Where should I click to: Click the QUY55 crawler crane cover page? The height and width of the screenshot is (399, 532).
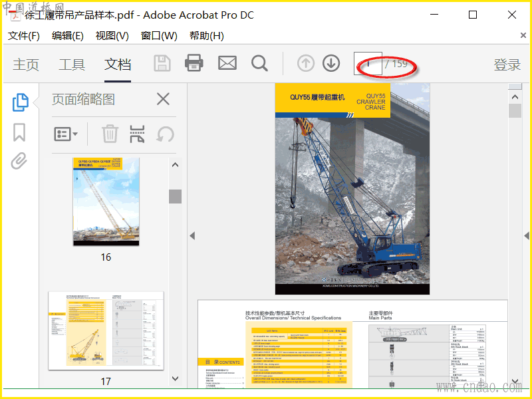[x=352, y=189]
